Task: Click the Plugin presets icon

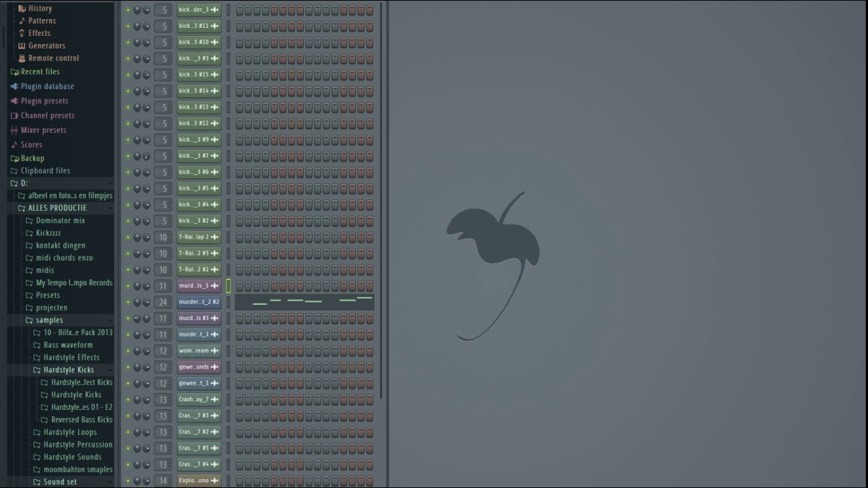Action: coord(14,101)
